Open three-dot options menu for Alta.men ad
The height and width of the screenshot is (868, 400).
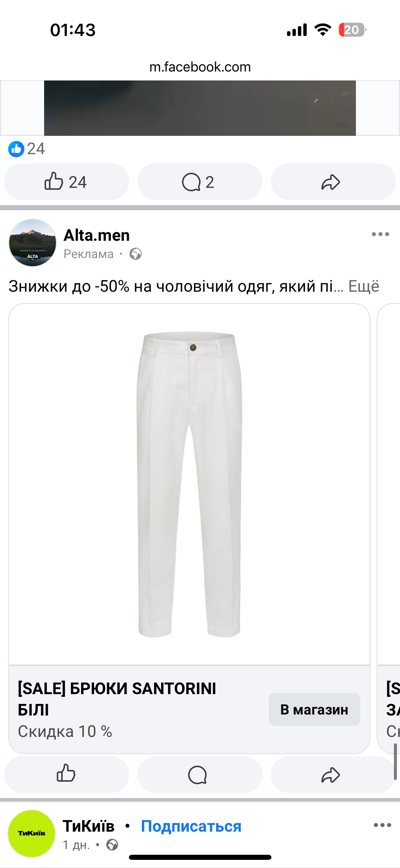pos(380,234)
